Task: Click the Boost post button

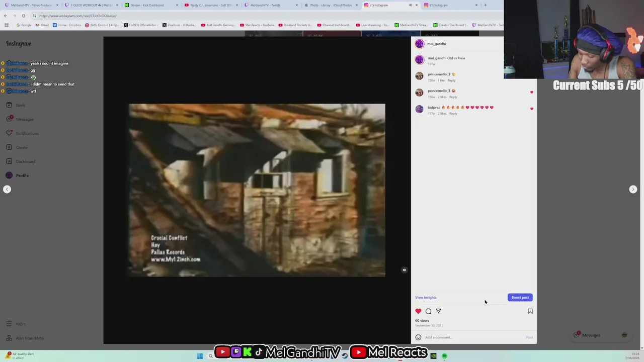Action: click(x=520, y=297)
